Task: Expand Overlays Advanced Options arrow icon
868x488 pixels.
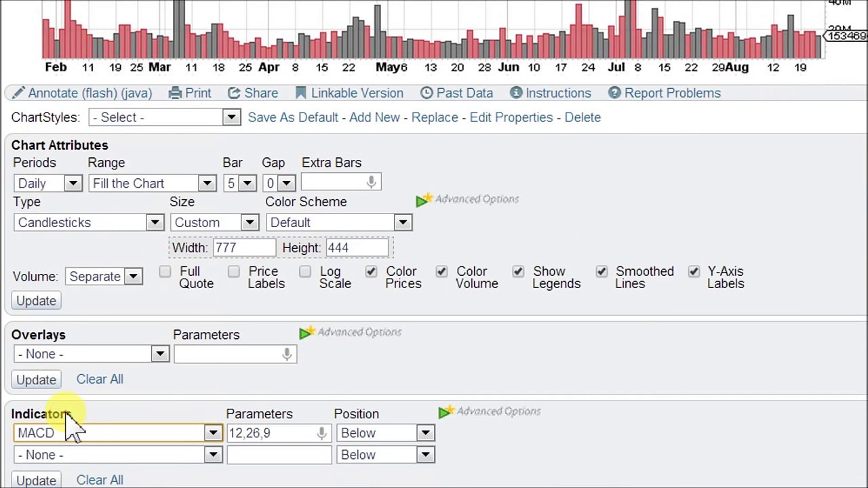Action: click(x=307, y=333)
